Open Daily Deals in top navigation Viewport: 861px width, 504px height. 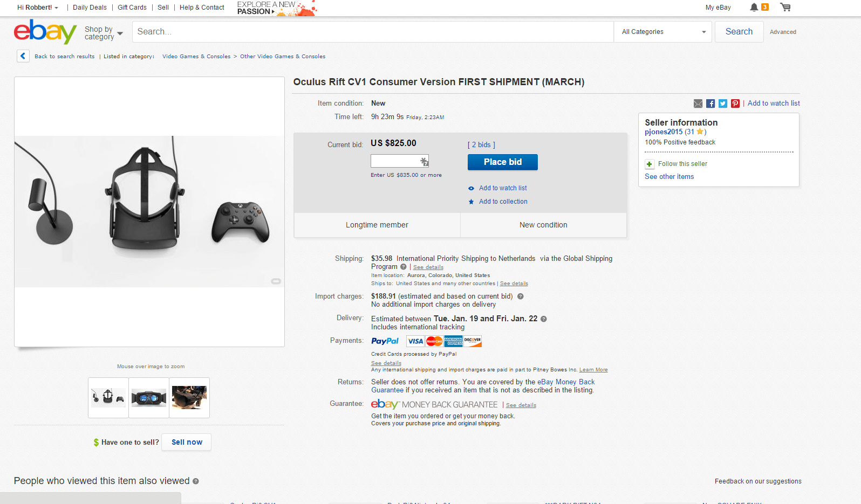90,8
